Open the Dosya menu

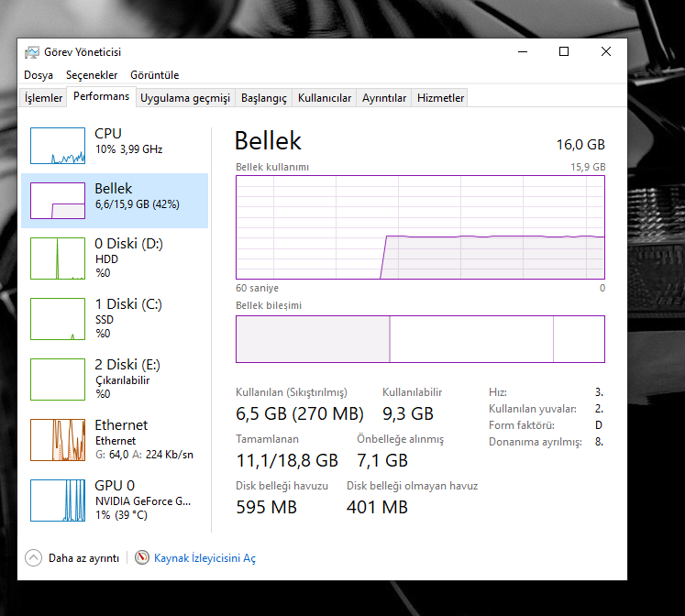[x=39, y=75]
